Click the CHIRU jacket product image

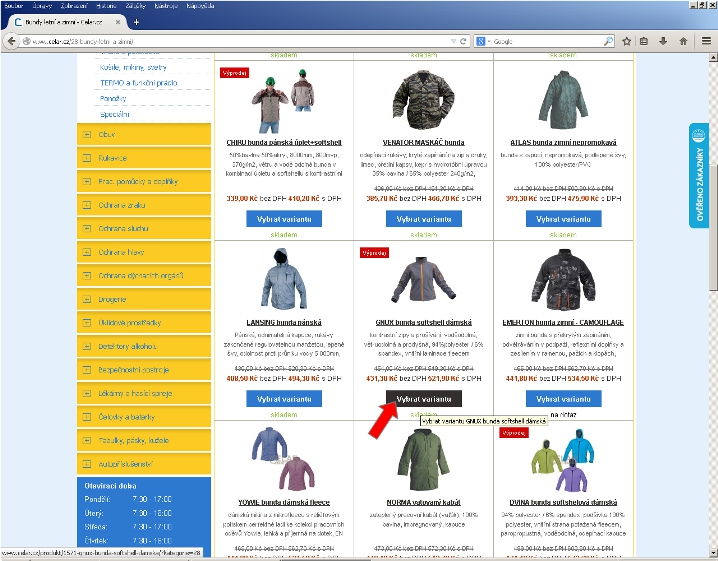[283, 101]
